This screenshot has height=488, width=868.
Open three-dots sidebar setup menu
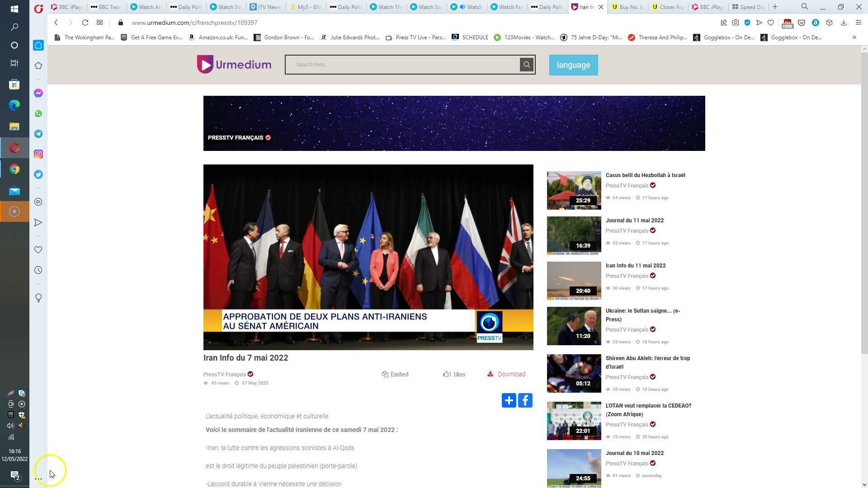38,478
